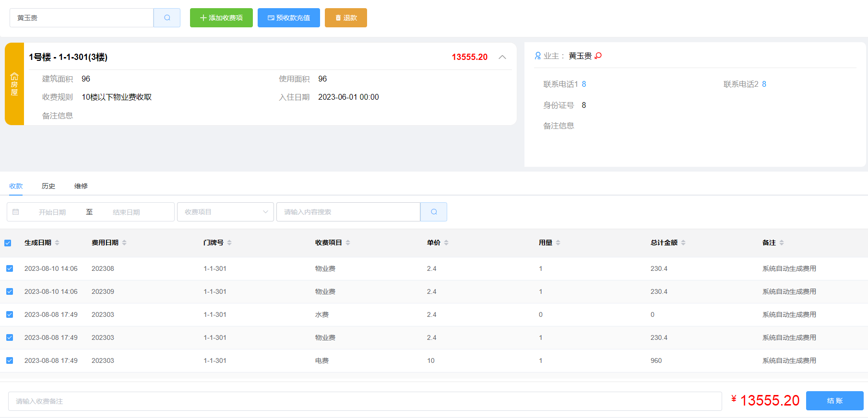
Task: Focus the 请输入收费备注 remark field
Action: [365, 401]
